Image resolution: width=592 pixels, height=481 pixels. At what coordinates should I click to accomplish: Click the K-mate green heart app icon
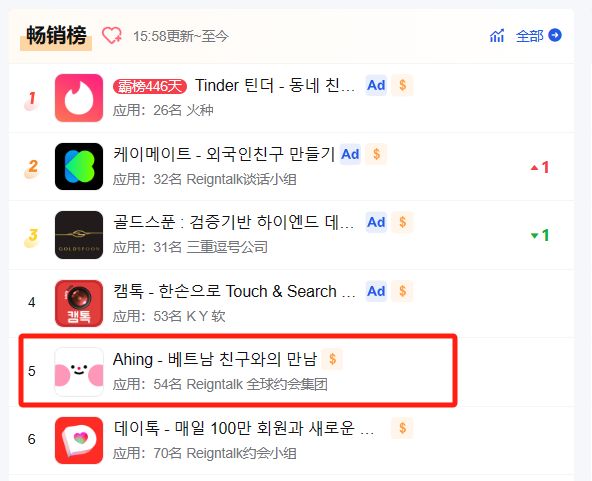[x=79, y=166]
